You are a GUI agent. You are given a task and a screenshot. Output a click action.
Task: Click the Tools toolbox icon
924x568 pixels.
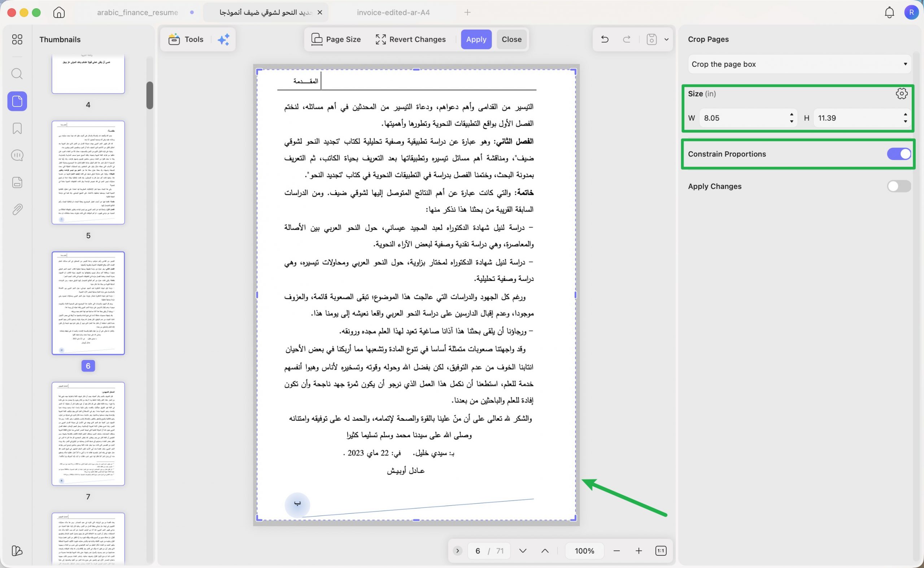tap(174, 39)
